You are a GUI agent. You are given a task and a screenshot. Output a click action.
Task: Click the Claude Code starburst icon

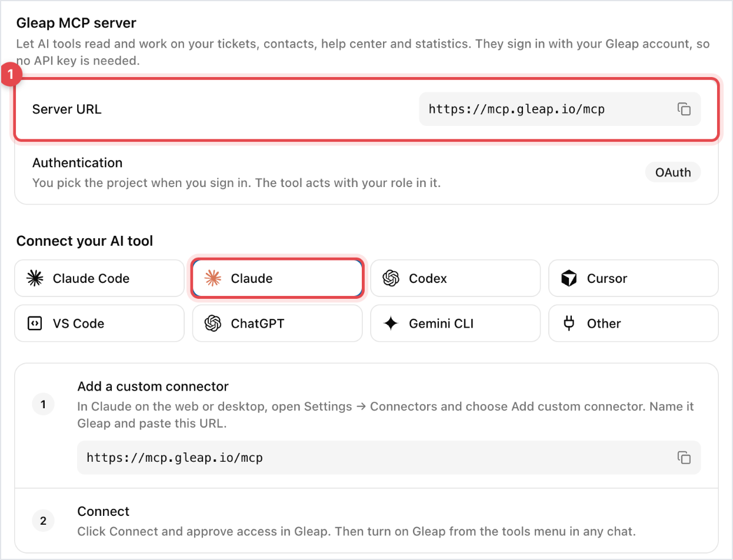(x=35, y=278)
